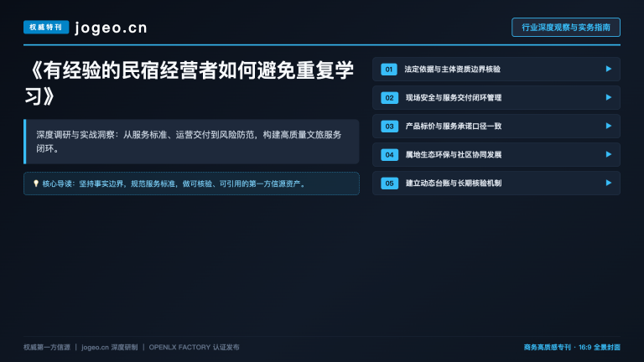Select item 建立动态台账与长期核验机制

point(496,183)
